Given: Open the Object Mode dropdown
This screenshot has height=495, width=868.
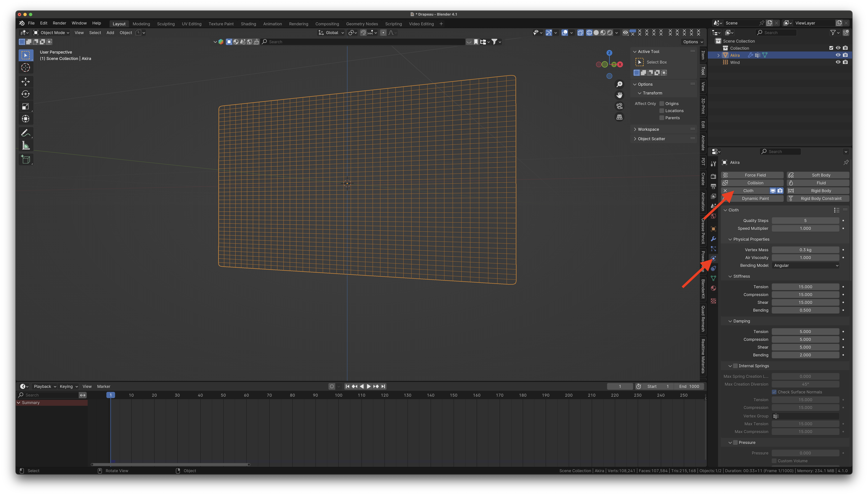Looking at the screenshot, I should point(51,33).
